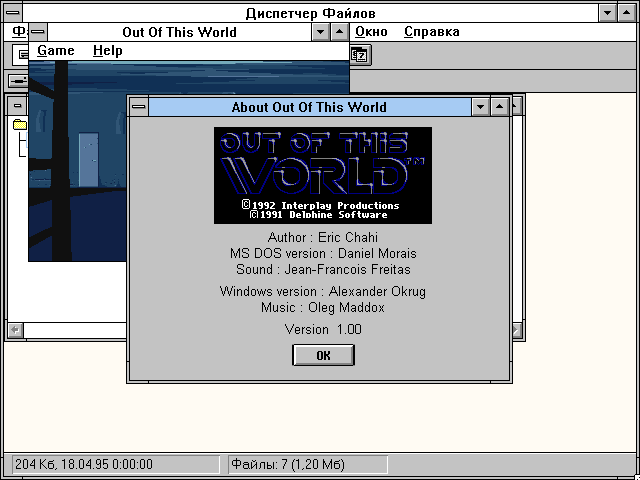This screenshot has height=480, width=640.
Task: Click status bar entry 'Файлы: 7 (1,20 Мб)'
Action: (308, 464)
